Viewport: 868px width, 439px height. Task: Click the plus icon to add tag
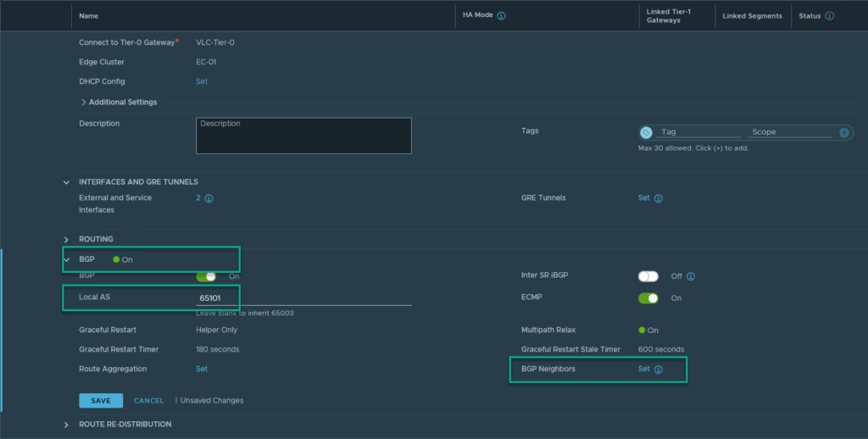pos(843,132)
